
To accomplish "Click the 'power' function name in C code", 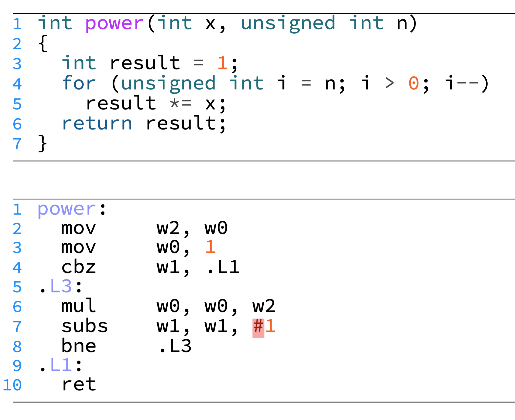I will point(114,24).
